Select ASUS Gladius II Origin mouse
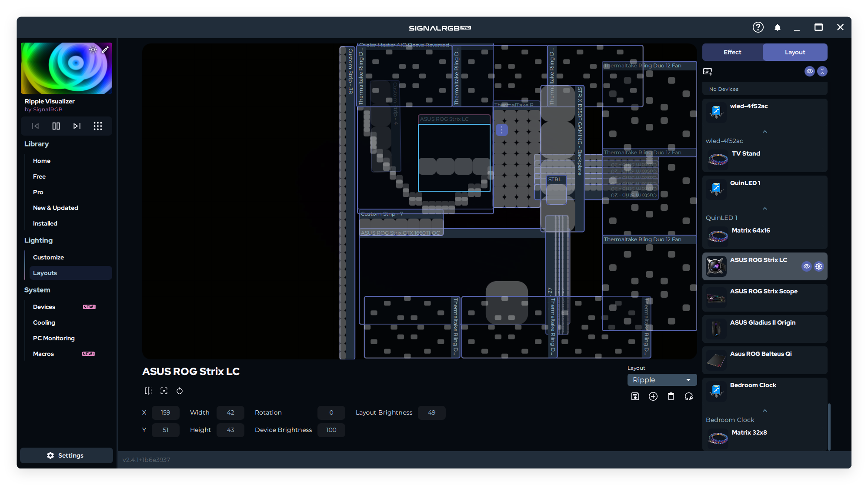The image size is (868, 485). (x=765, y=329)
